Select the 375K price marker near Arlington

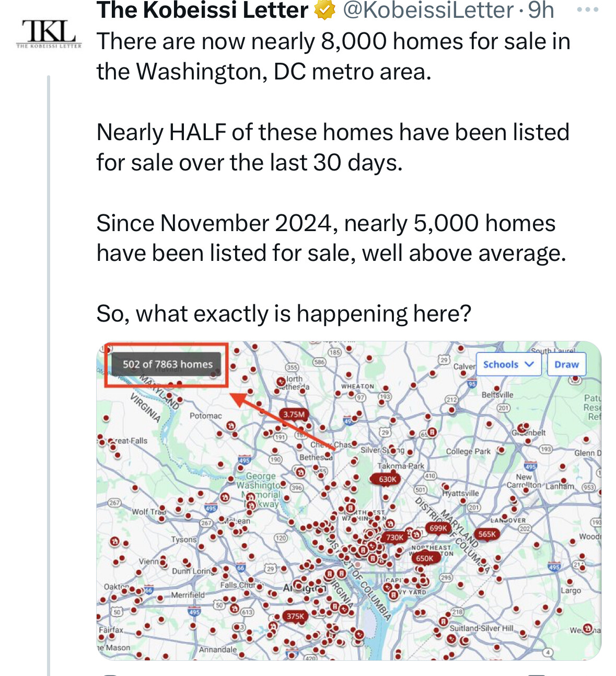(x=295, y=616)
